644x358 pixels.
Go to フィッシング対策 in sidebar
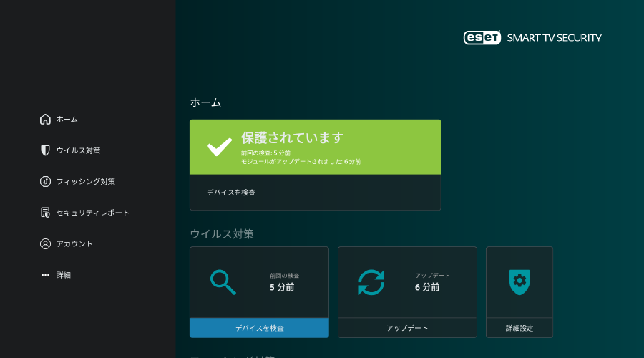(86, 182)
